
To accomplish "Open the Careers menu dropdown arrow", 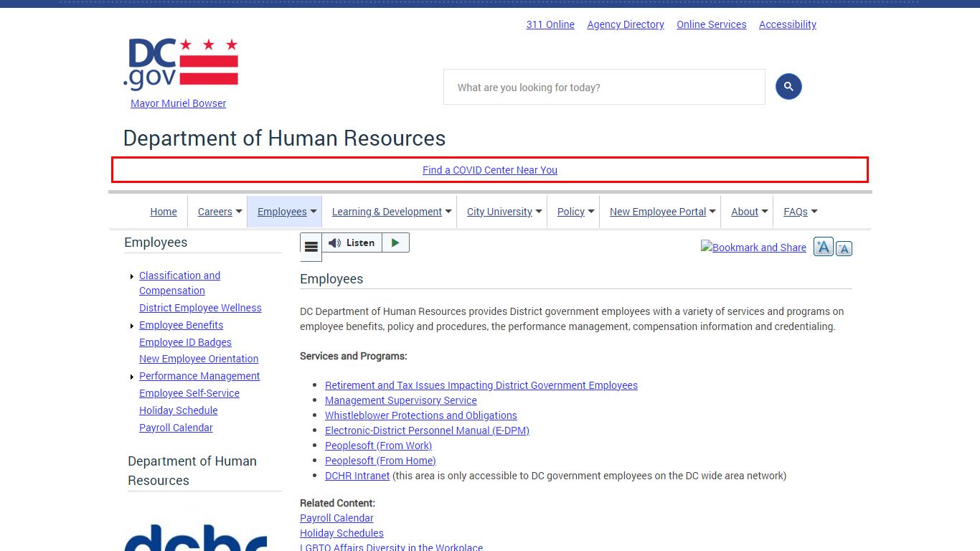I will 239,212.
